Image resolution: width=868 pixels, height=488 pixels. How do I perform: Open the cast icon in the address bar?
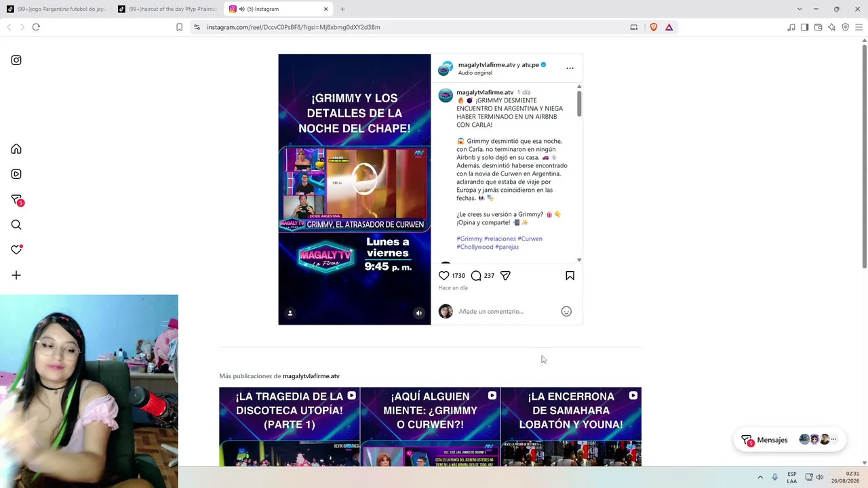click(x=634, y=27)
